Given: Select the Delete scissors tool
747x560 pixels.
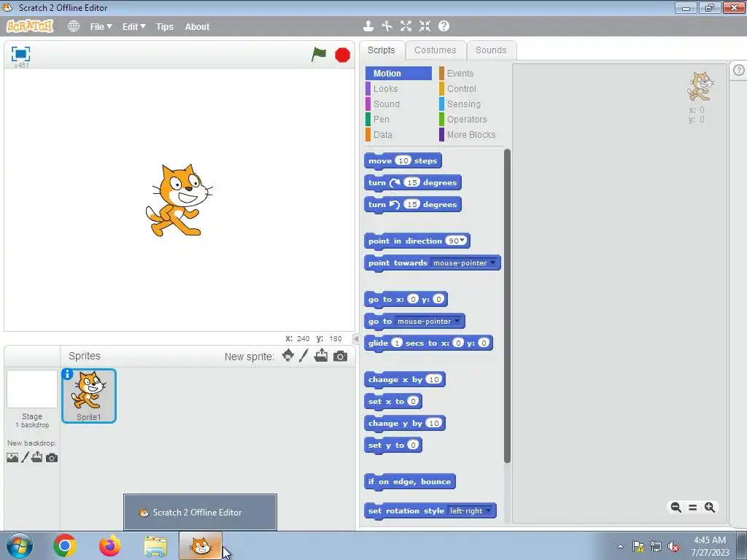Looking at the screenshot, I should [x=387, y=26].
